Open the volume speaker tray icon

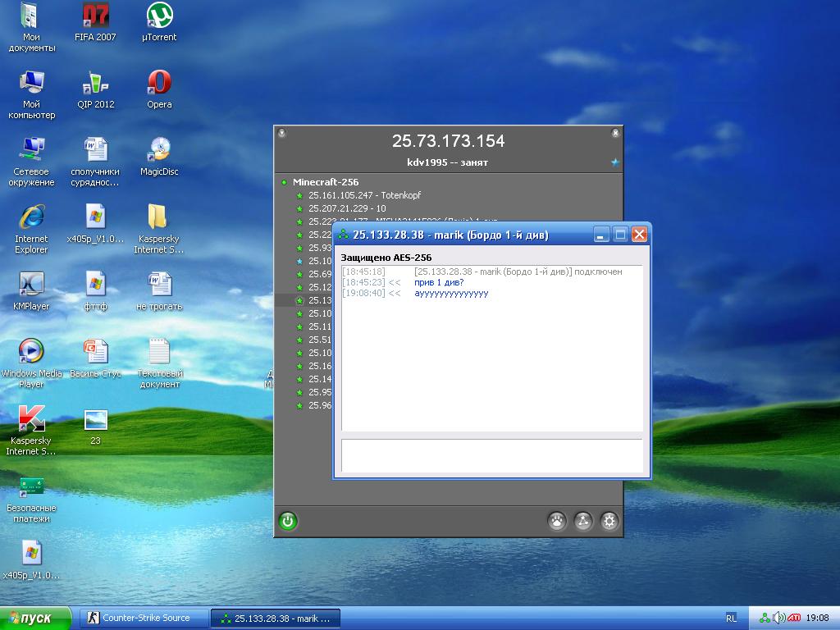coord(778,619)
